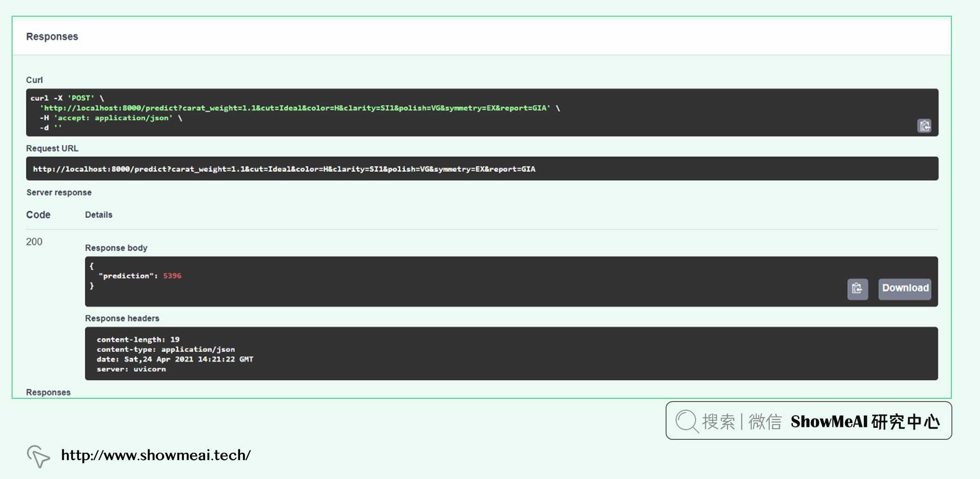Image resolution: width=980 pixels, height=479 pixels.
Task: Click the Response body label
Action: (116, 248)
